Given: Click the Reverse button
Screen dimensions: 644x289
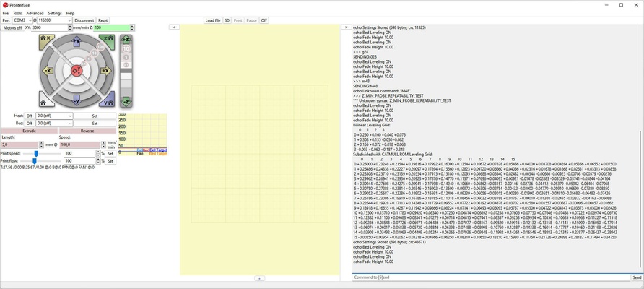Looking at the screenshot, I should [x=87, y=131].
